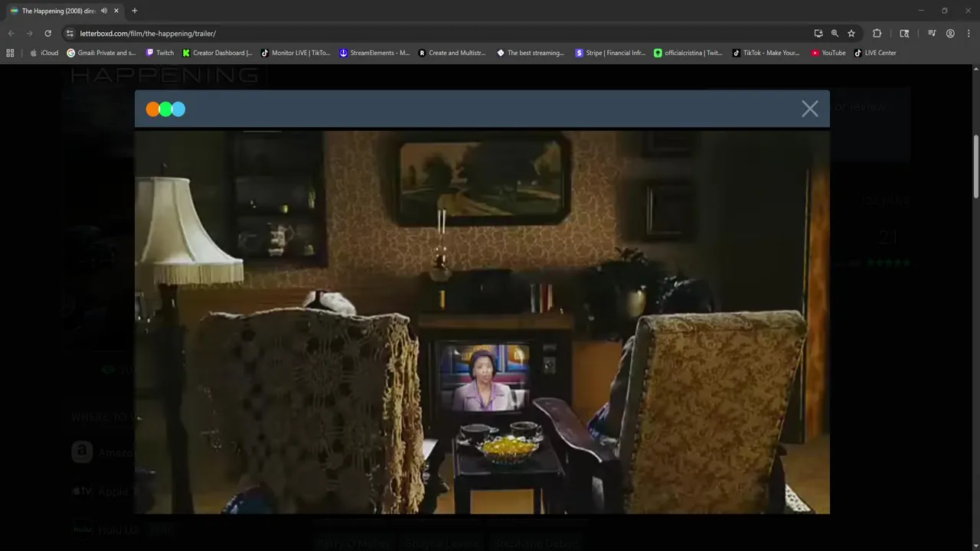The width and height of the screenshot is (980, 551).
Task: Open the Extensions puzzle-piece menu
Action: [877, 34]
